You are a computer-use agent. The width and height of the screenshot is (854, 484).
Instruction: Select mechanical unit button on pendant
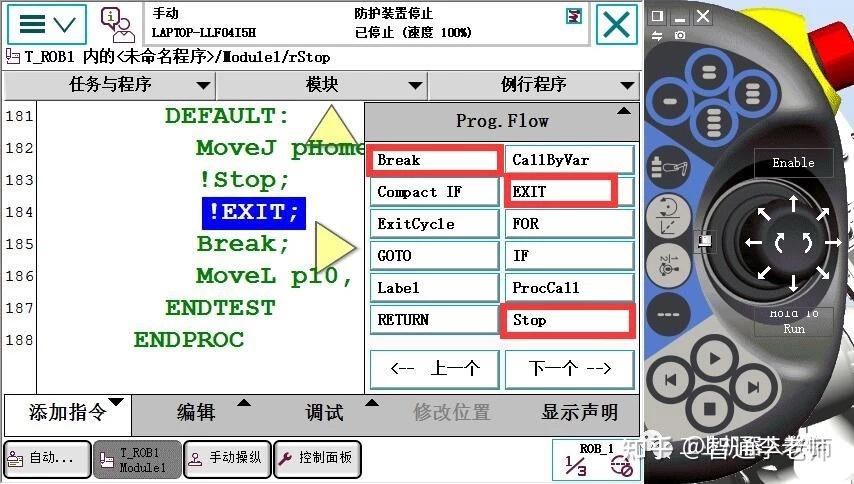[669, 167]
